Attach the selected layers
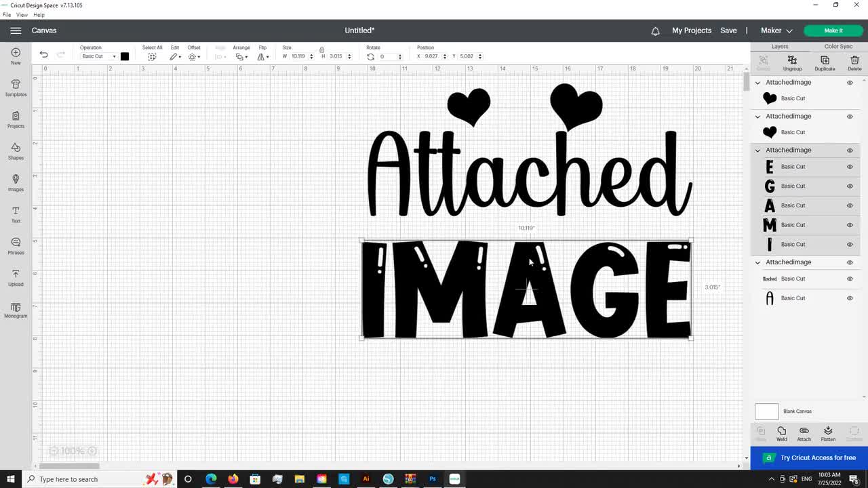Image resolution: width=868 pixels, height=488 pixels. [804, 434]
